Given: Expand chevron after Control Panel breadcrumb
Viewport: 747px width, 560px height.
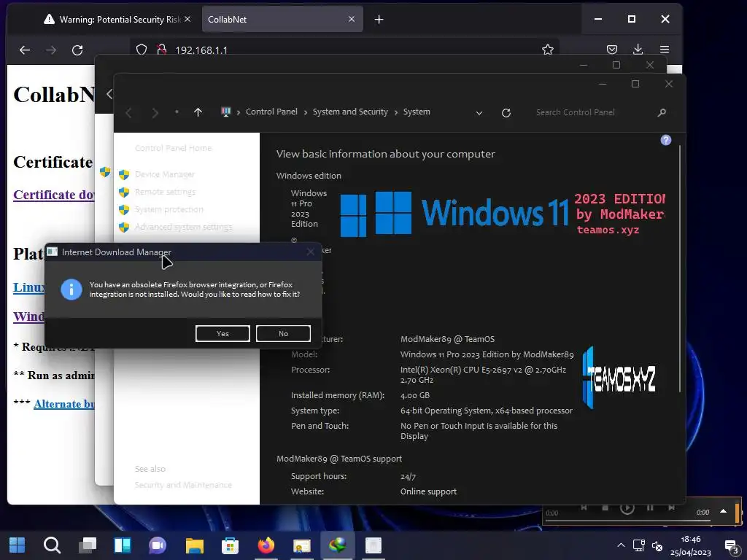Looking at the screenshot, I should [x=306, y=113].
